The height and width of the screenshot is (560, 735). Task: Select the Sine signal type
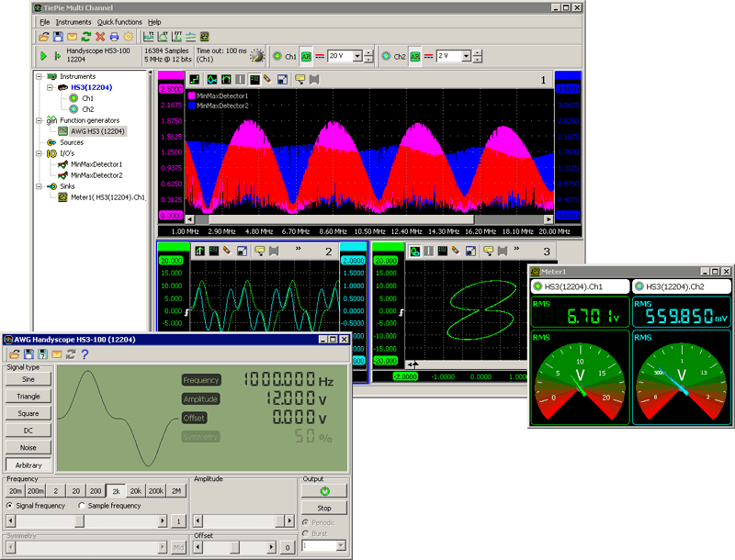pos(28,379)
